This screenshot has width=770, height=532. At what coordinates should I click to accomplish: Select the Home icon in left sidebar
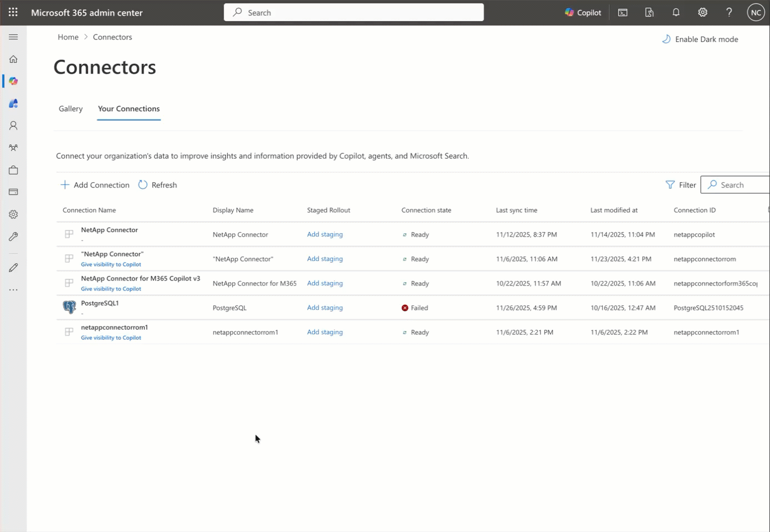click(13, 59)
